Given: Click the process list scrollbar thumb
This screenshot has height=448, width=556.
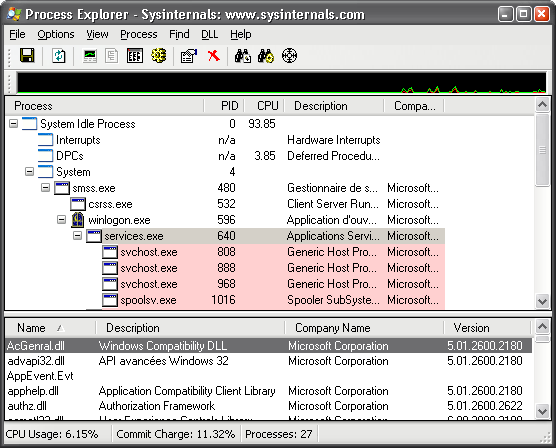Looking at the screenshot, I should (543, 150).
